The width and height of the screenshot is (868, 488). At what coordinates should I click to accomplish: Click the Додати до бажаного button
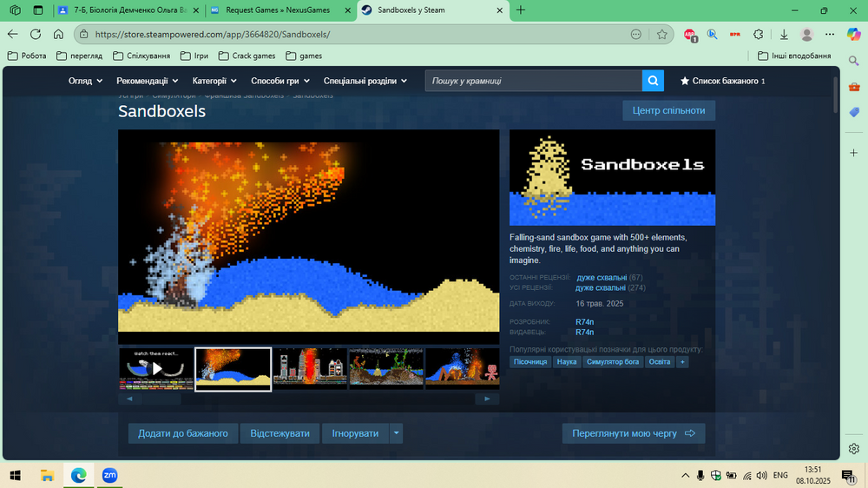tap(182, 433)
